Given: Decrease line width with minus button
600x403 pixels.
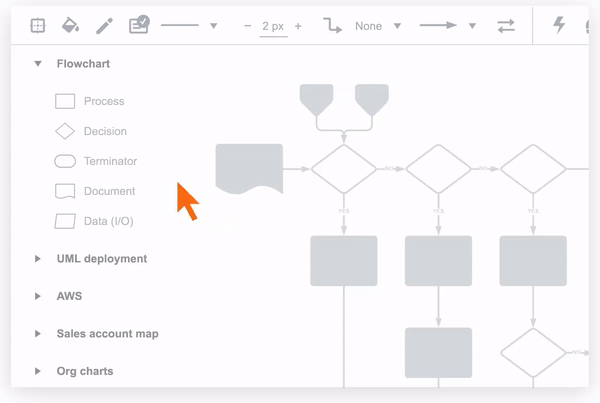Looking at the screenshot, I should 247,26.
